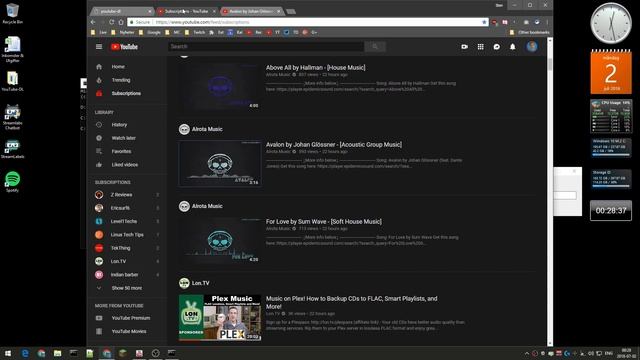Screen dimensions: 640x360
Task: Open video title Above All by Hallman
Action: click(x=316, y=68)
